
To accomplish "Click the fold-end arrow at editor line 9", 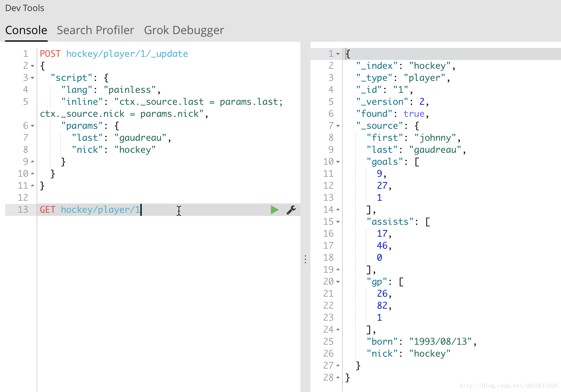I will coord(32,162).
